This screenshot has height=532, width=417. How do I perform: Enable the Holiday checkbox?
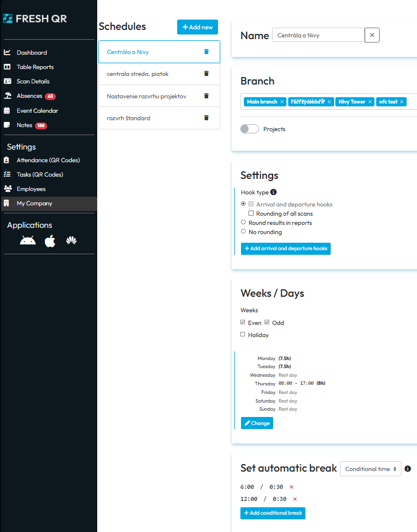(243, 334)
